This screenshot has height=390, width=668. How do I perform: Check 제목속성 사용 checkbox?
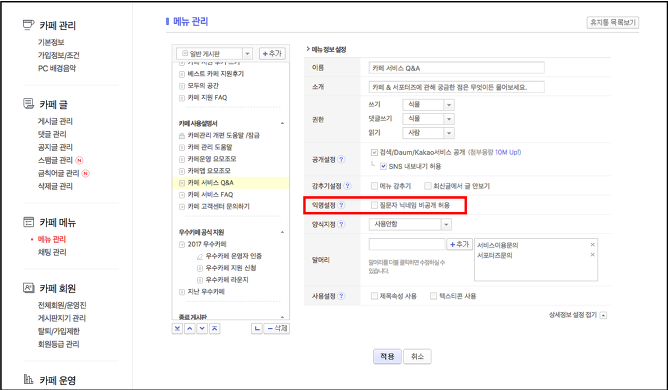[374, 296]
